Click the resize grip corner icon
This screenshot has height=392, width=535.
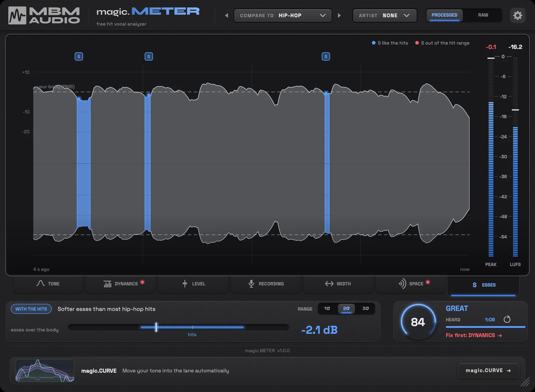525,382
